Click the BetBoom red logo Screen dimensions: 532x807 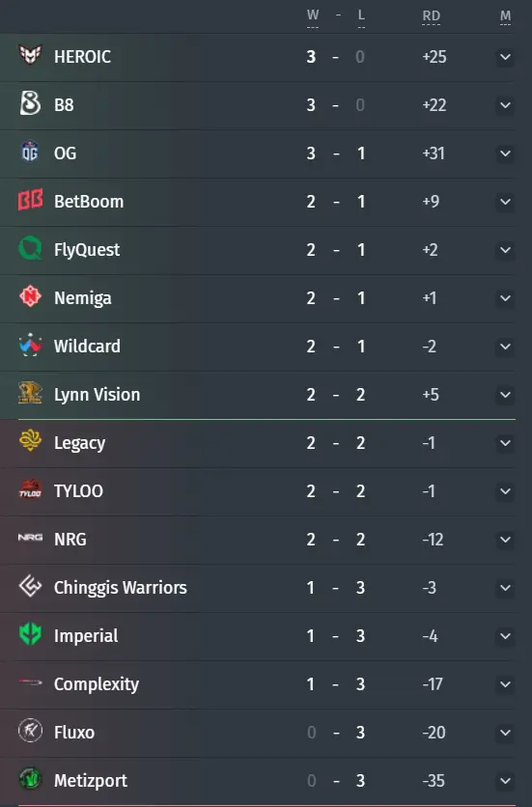click(30, 200)
